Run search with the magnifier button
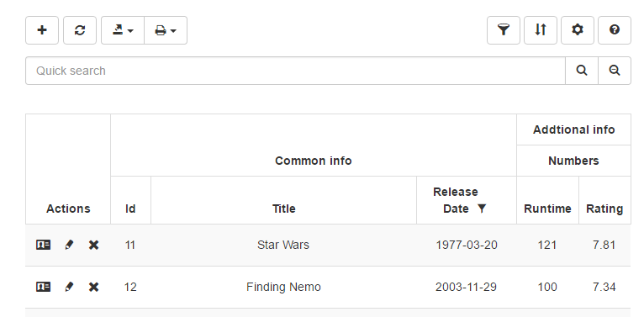This screenshot has width=644, height=317. (x=582, y=71)
